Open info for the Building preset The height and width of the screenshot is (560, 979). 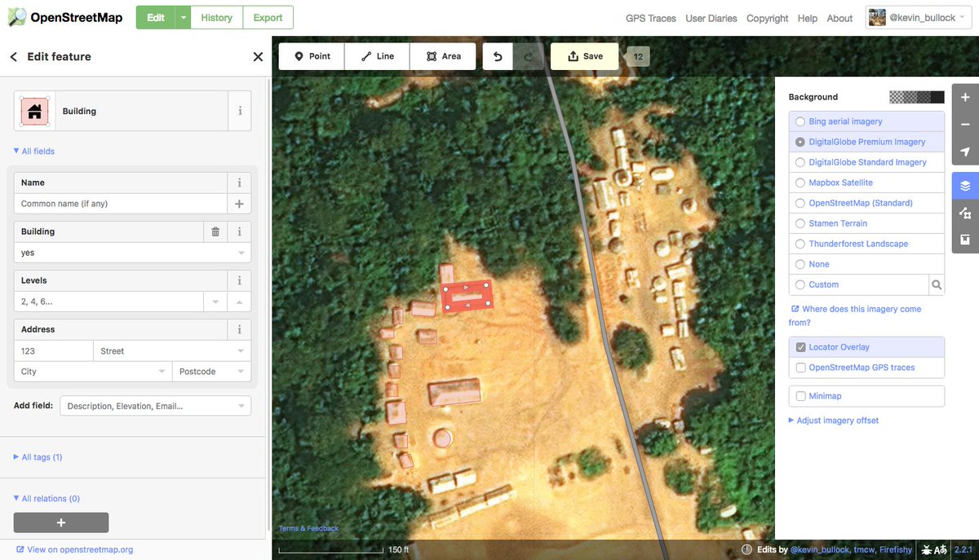click(x=240, y=111)
